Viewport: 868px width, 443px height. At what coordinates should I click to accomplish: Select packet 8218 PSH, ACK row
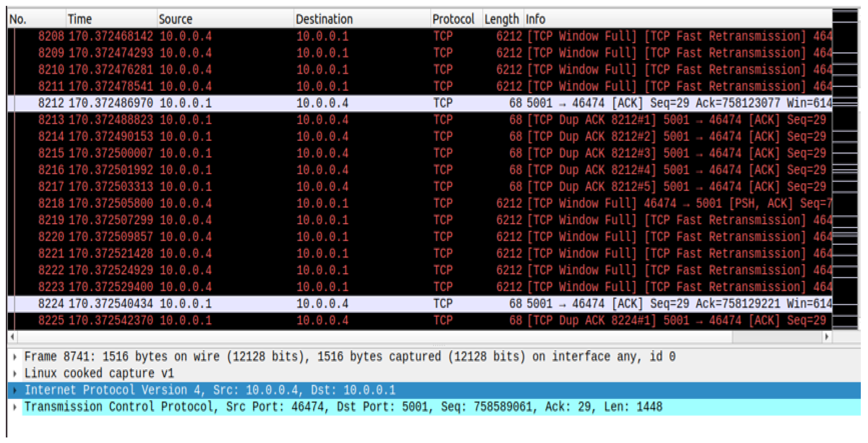[x=337, y=203]
